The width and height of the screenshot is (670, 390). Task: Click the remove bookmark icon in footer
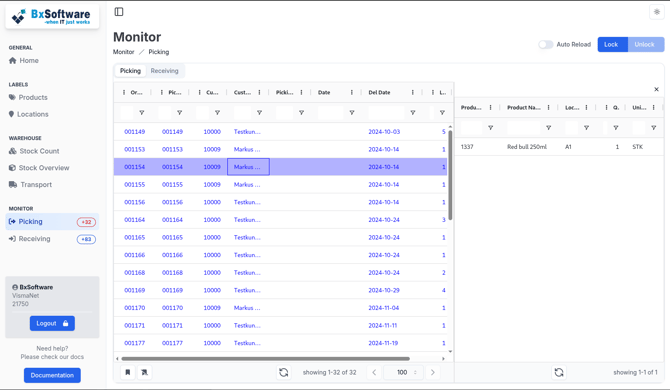[144, 372]
